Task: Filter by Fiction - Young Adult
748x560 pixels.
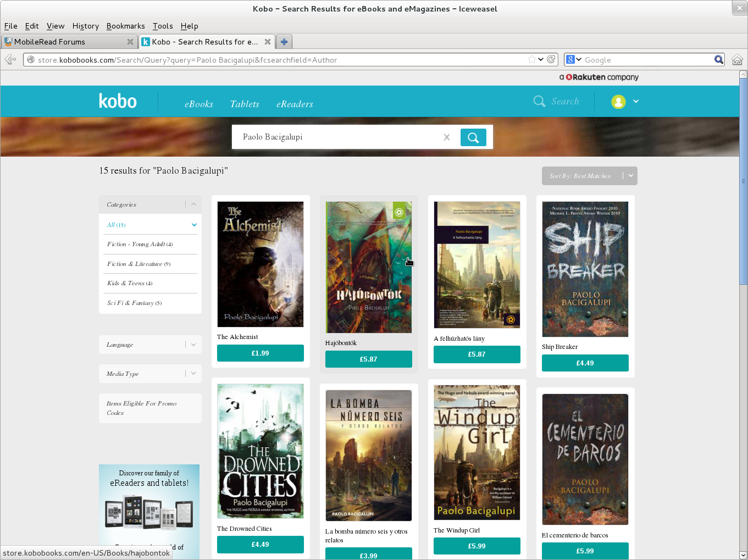Action: pos(140,244)
